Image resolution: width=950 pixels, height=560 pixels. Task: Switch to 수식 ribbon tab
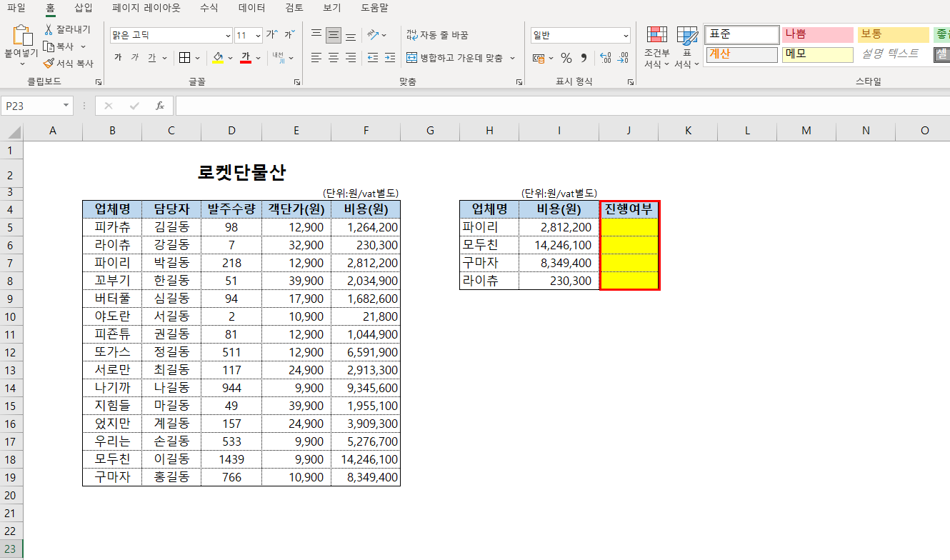(209, 9)
